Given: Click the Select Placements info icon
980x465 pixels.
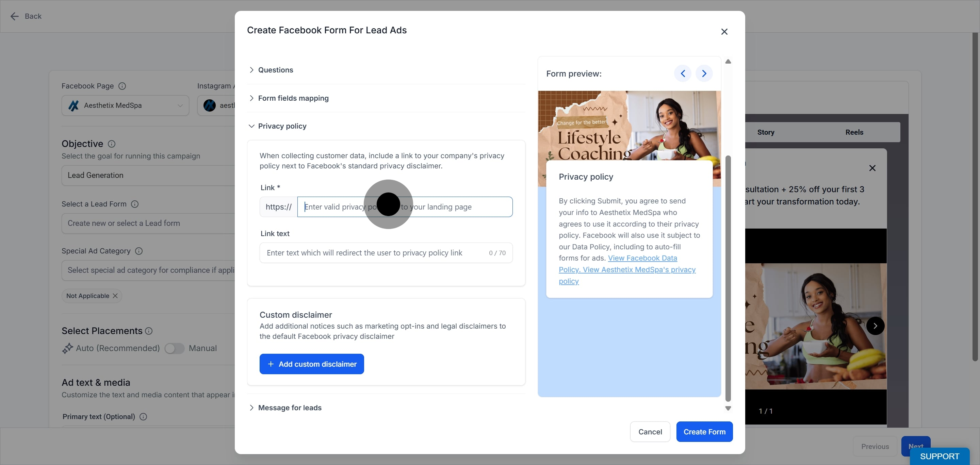Looking at the screenshot, I should 149,331.
